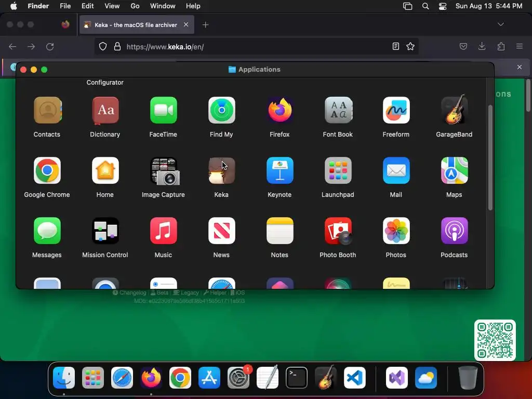Select Launchpad in Applications folder

tap(338, 170)
